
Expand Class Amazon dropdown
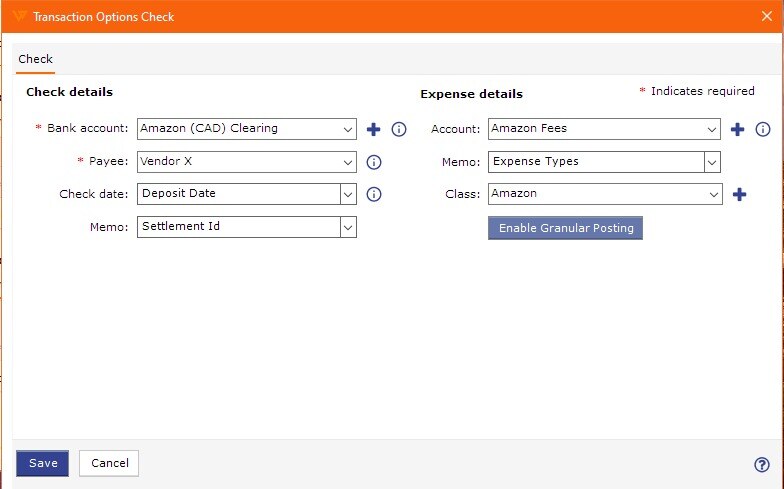click(x=605, y=194)
